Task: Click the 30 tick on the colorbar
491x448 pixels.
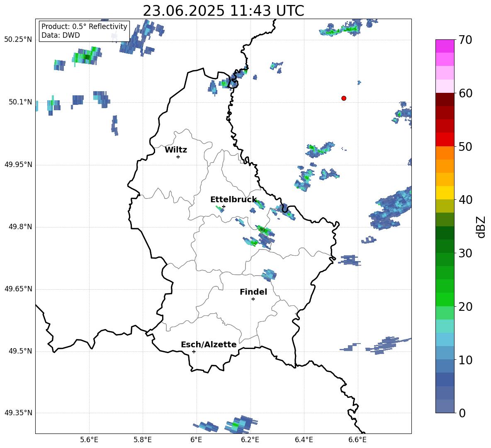Action: pos(465,253)
